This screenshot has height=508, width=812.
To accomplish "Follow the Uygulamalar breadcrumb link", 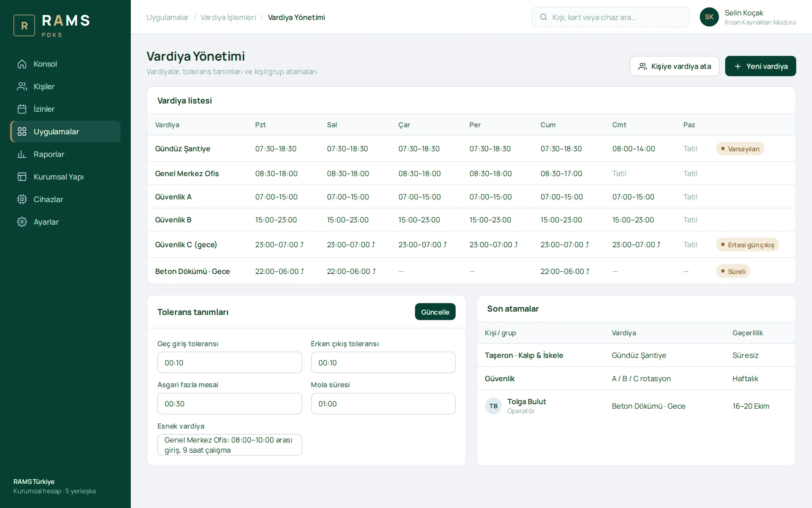I will click(x=167, y=17).
